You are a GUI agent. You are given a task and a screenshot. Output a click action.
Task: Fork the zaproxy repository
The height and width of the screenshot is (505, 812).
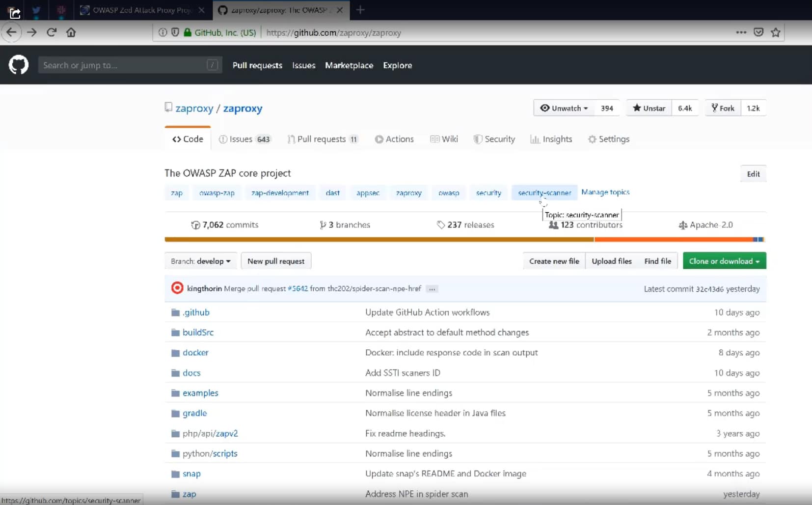(x=723, y=108)
